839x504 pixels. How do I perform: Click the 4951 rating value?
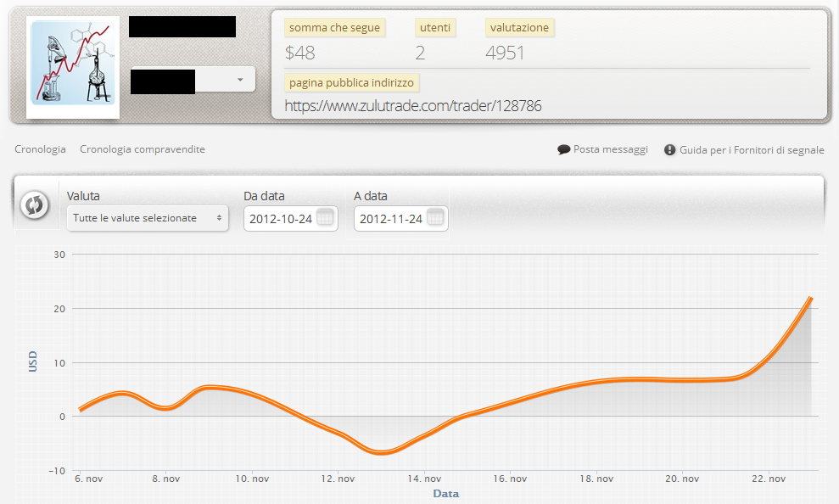tap(505, 53)
